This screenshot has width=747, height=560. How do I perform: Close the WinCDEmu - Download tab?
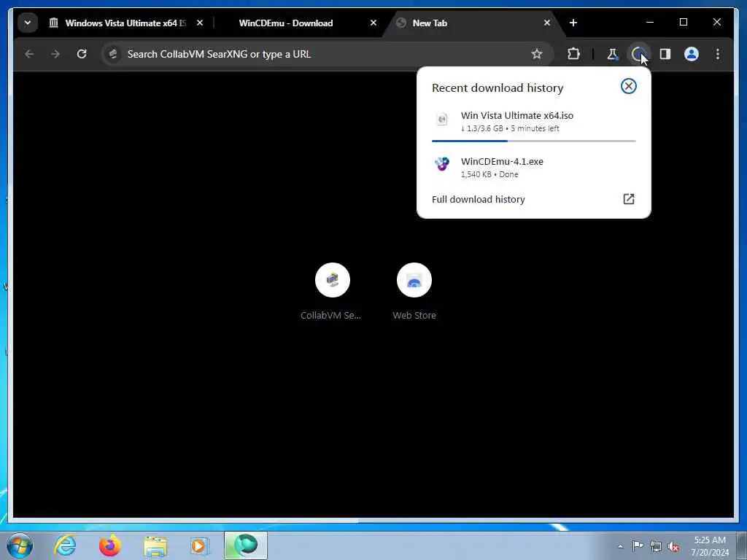(x=373, y=23)
